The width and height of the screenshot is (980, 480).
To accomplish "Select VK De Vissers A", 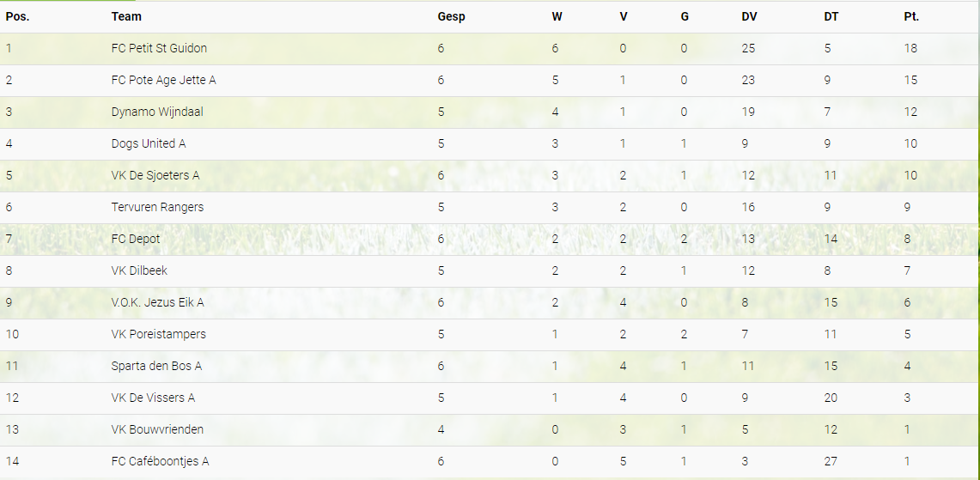I will tap(153, 398).
